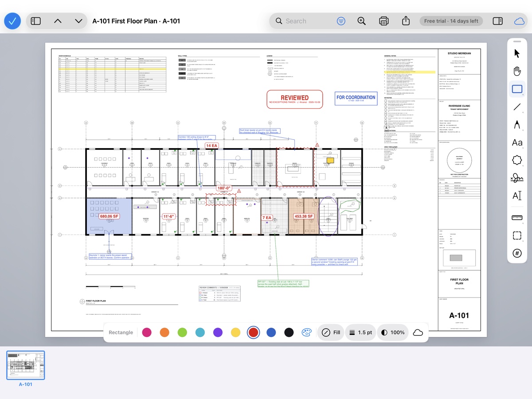Click the cloud shape style icon in bottom bar
The height and width of the screenshot is (399, 532).
click(x=418, y=332)
